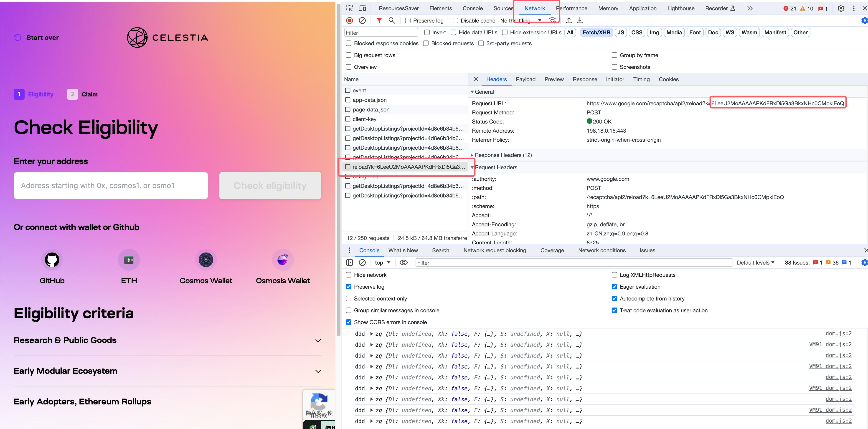Click the export HAR download icon
The height and width of the screenshot is (429, 868).
coord(580,20)
